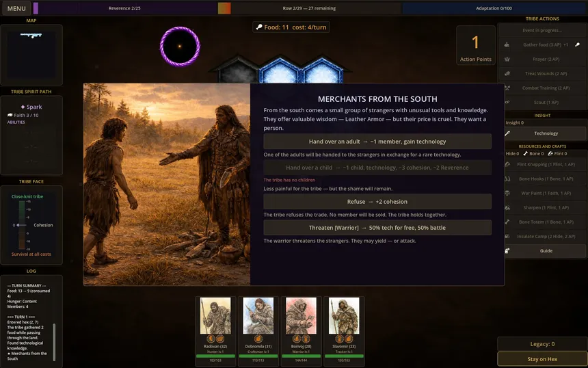Open the MENU button

click(16, 9)
